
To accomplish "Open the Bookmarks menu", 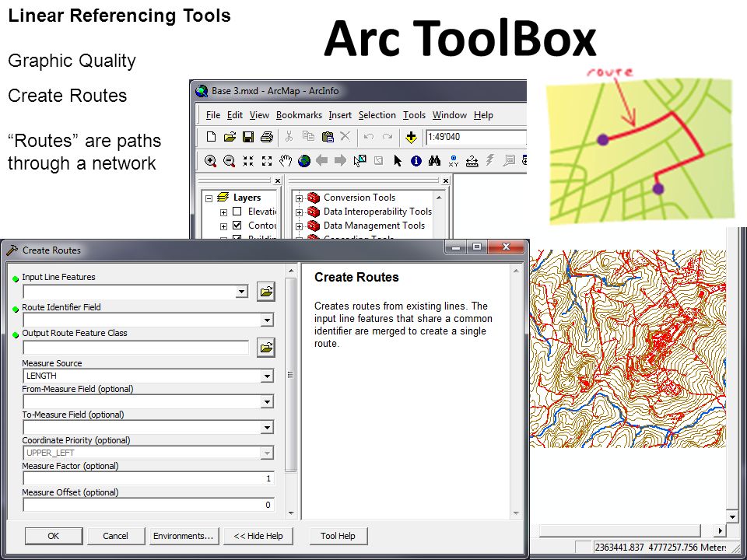I will coord(299,115).
